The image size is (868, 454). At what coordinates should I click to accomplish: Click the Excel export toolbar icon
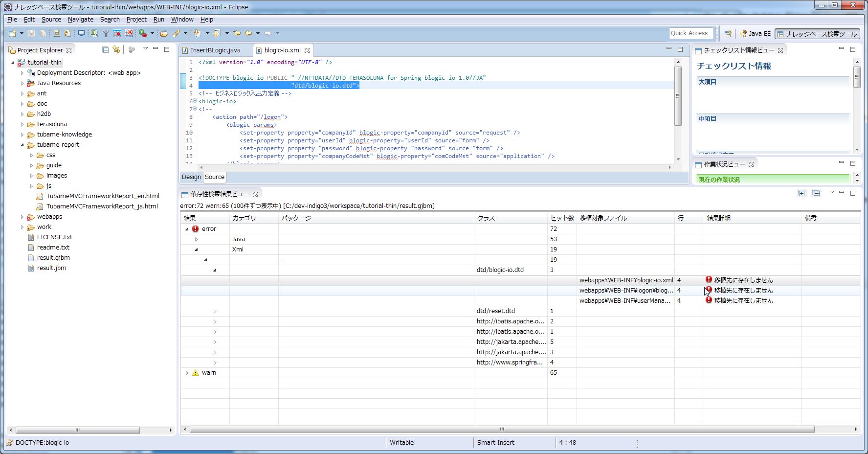pos(94,33)
